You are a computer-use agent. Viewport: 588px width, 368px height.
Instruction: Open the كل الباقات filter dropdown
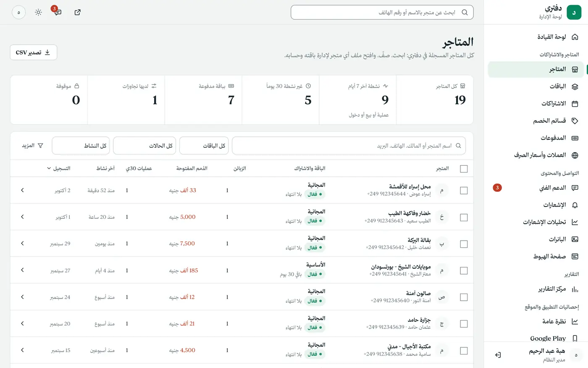tap(204, 146)
